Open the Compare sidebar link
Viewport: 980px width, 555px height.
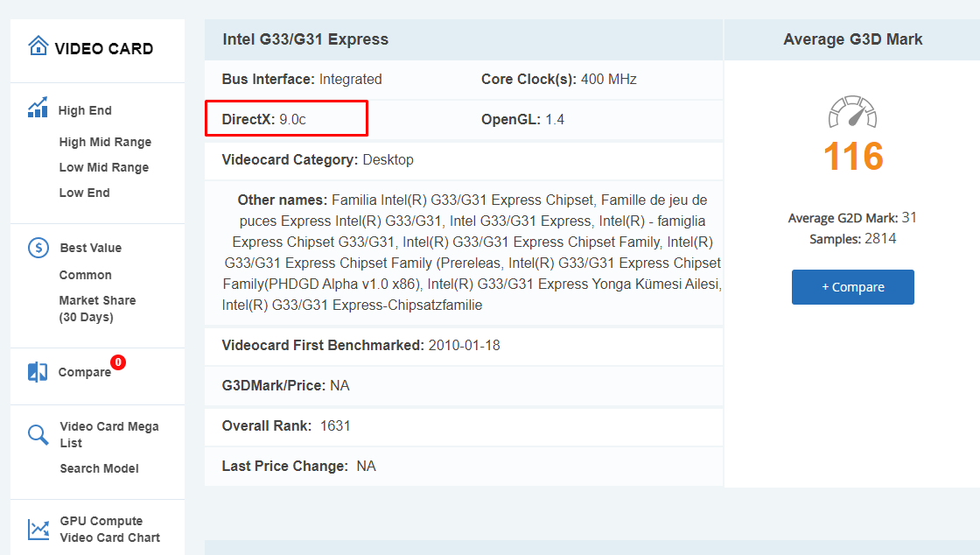point(84,372)
